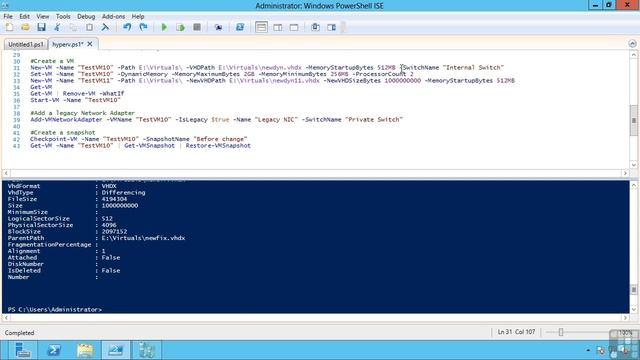Open Server Manager from taskbar
Viewport: 640px width, 360px height.
click(22, 350)
